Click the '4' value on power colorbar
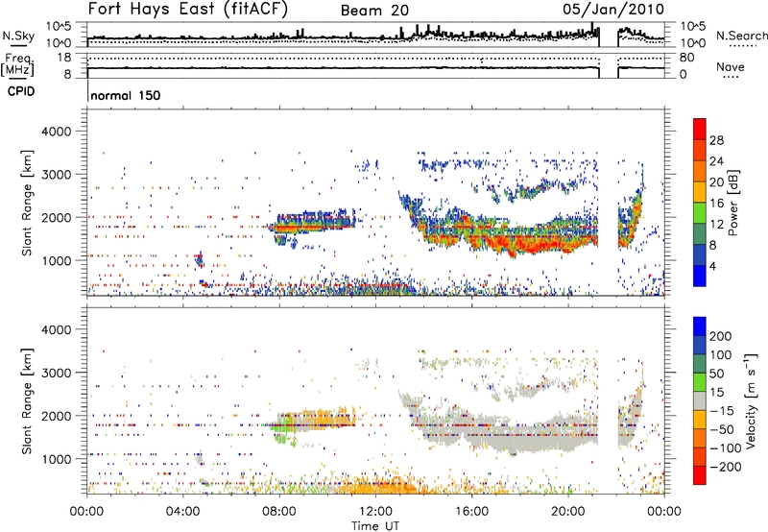 point(712,266)
